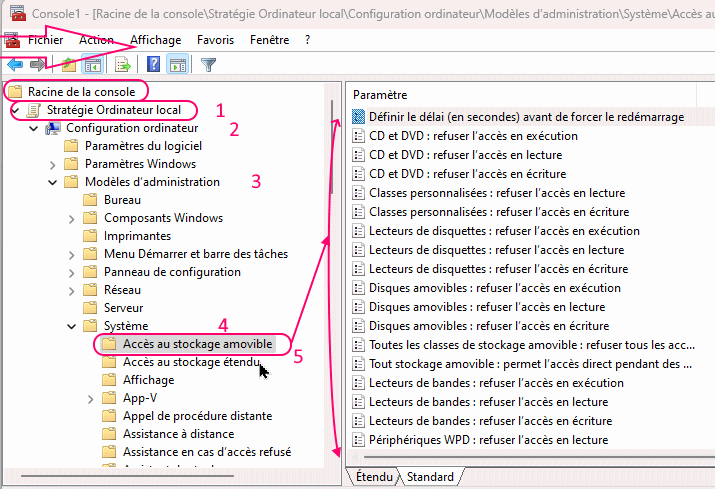Select CD et DVD : refuser l'accès en écriture

pyautogui.click(x=467, y=174)
